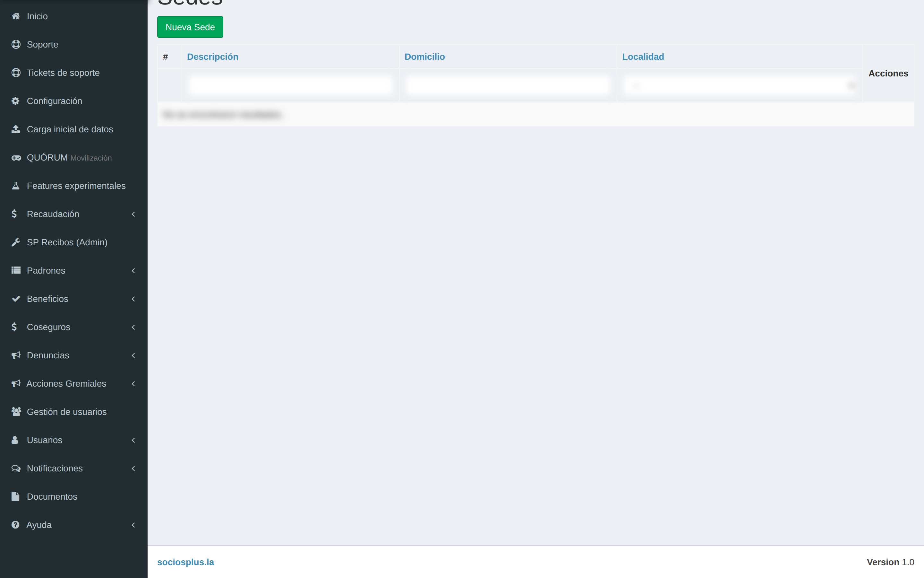Sort by the Localidad column header
Image resolution: width=924 pixels, height=578 pixels.
[x=643, y=57]
